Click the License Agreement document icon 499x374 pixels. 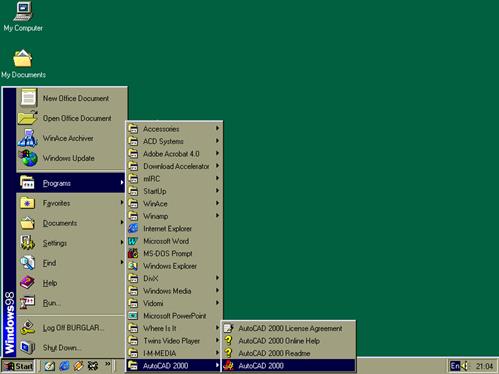point(229,328)
